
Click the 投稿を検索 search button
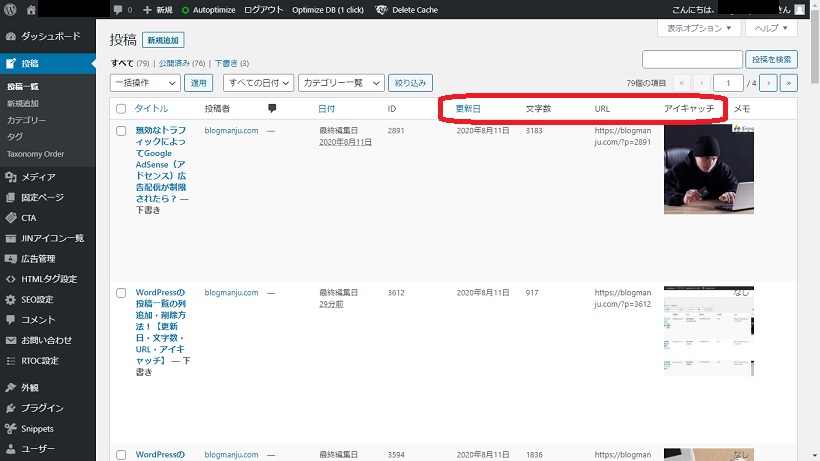tap(771, 60)
